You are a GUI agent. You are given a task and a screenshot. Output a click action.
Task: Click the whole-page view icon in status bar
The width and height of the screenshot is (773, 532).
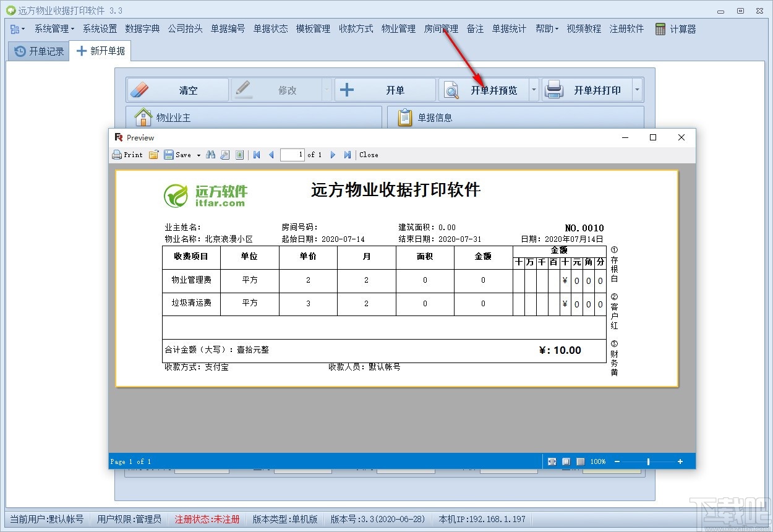coord(566,461)
